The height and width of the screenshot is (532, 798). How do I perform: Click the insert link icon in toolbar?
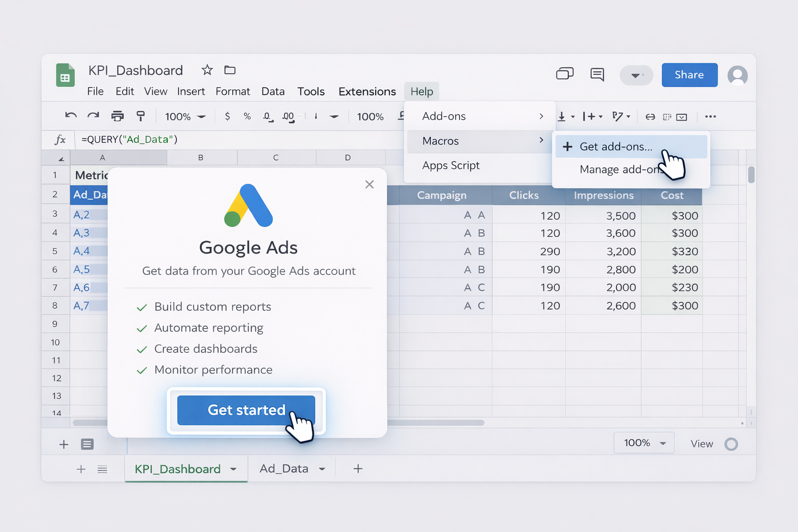click(650, 117)
